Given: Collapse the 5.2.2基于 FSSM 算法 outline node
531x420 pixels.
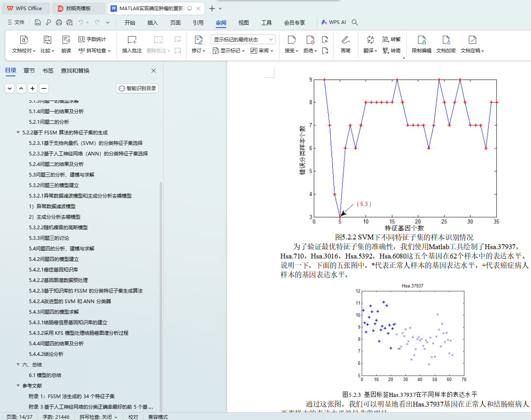Looking at the screenshot, I should pyautogui.click(x=18, y=132).
